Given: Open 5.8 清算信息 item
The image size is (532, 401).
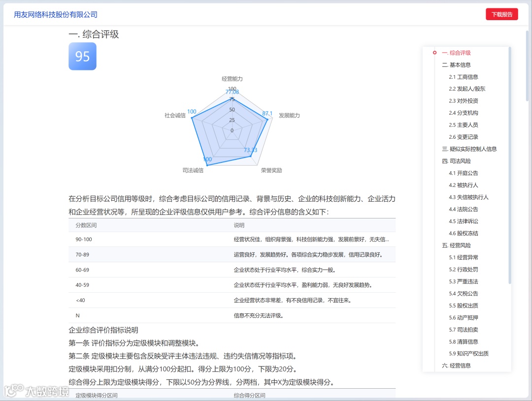Looking at the screenshot, I should point(463,341).
